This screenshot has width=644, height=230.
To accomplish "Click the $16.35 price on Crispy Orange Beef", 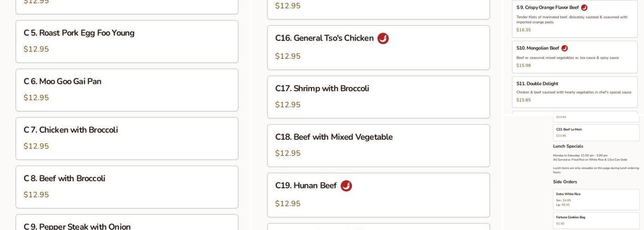I will [523, 30].
